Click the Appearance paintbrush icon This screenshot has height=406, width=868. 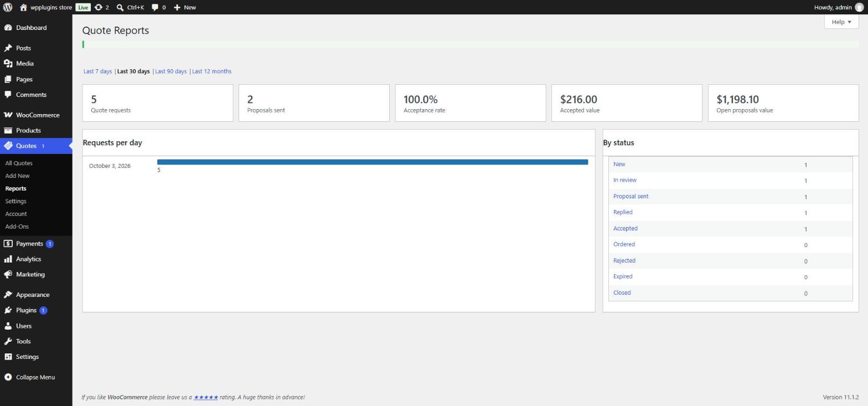[8, 295]
